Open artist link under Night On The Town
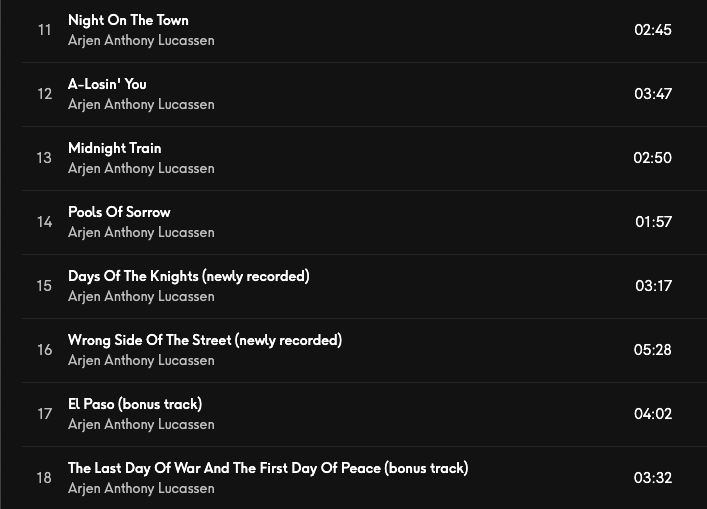 (x=141, y=41)
